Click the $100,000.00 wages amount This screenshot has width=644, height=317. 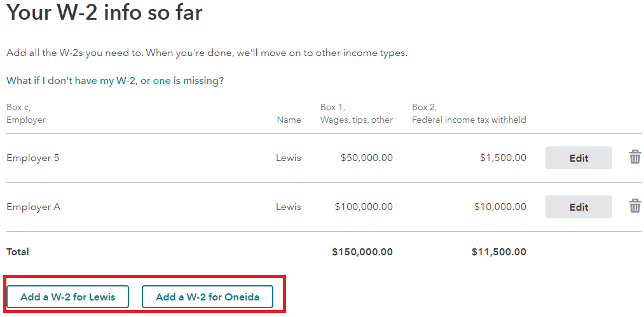point(364,207)
